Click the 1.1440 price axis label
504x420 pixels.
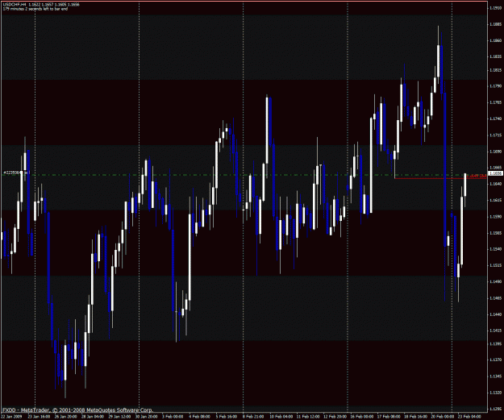(x=494, y=314)
